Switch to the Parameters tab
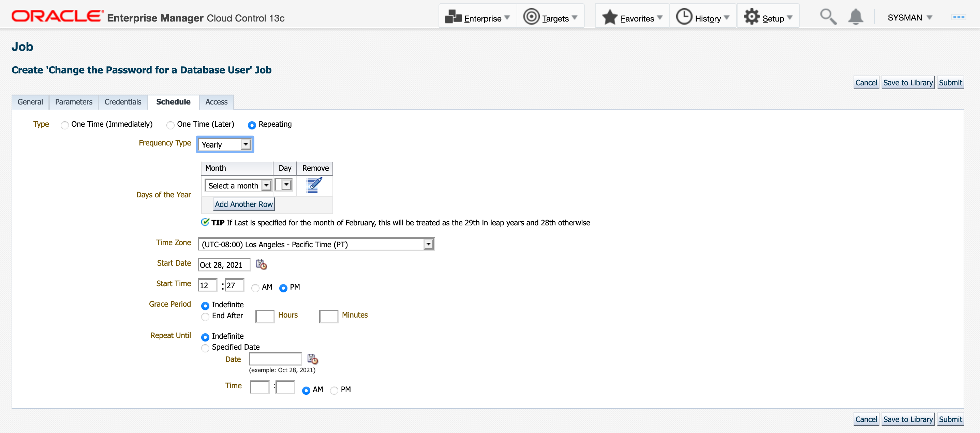 pyautogui.click(x=74, y=102)
